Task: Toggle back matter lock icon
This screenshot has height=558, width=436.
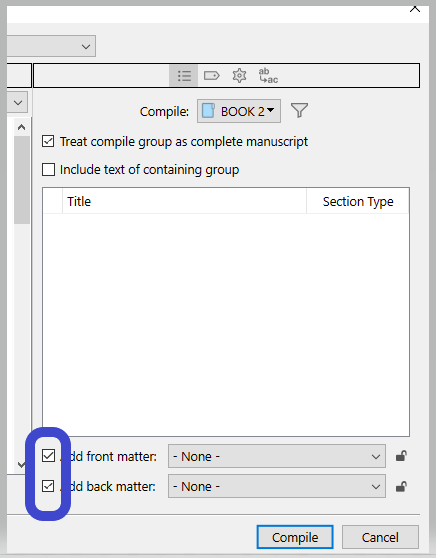Action: 401,486
